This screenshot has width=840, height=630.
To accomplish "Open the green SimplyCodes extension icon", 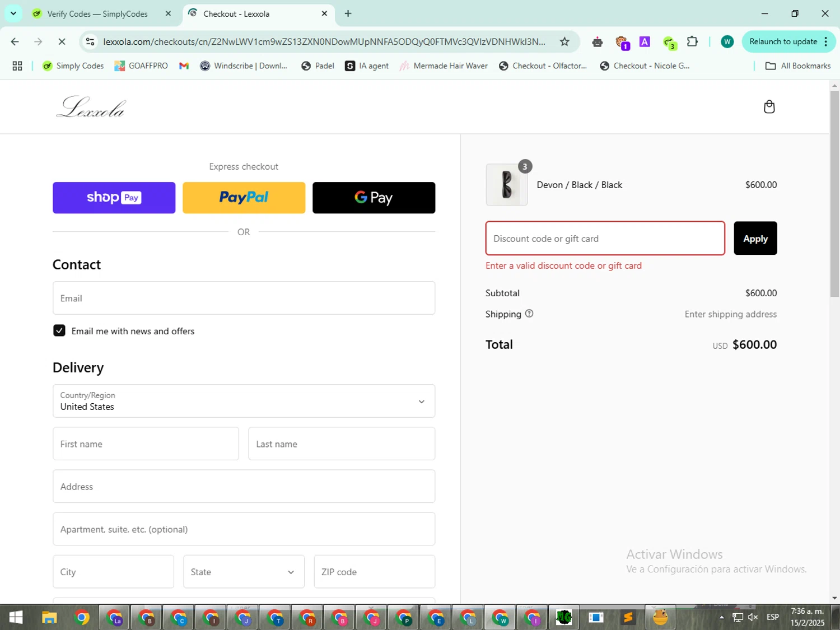I will [669, 42].
